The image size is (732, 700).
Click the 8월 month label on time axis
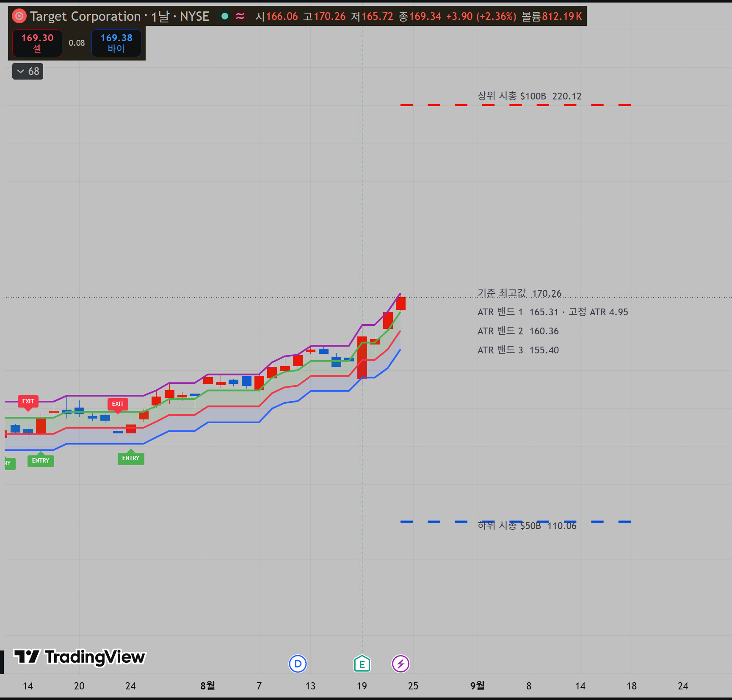(207, 686)
